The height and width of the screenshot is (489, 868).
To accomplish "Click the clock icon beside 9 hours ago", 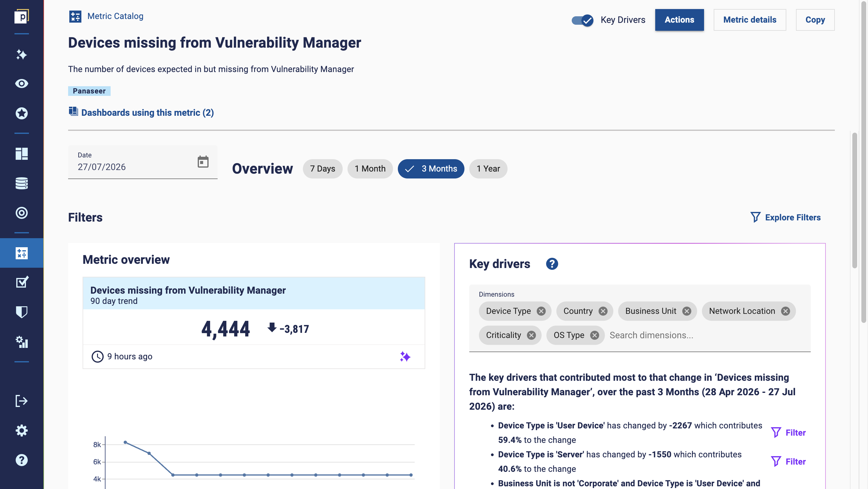I will [x=97, y=357].
